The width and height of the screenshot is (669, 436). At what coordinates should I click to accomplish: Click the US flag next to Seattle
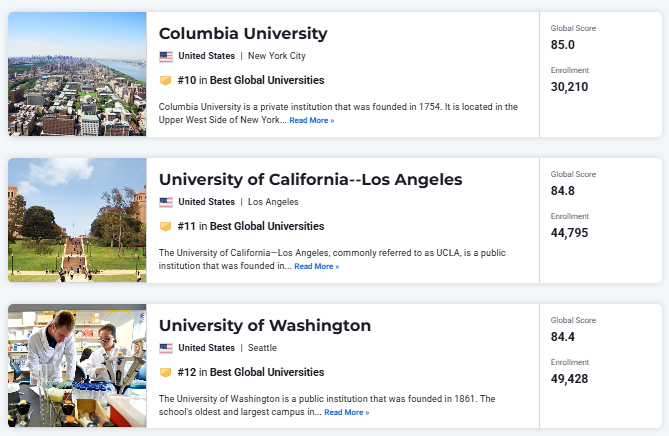(166, 348)
